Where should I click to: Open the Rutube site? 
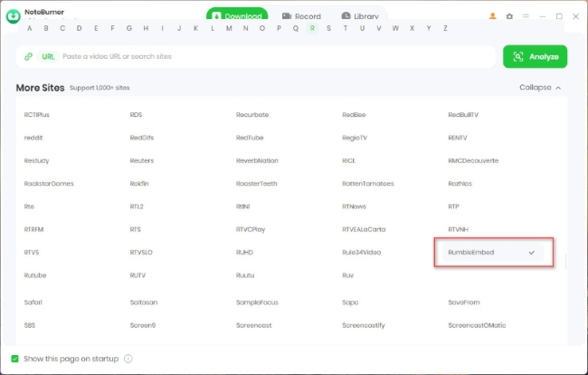click(x=35, y=275)
